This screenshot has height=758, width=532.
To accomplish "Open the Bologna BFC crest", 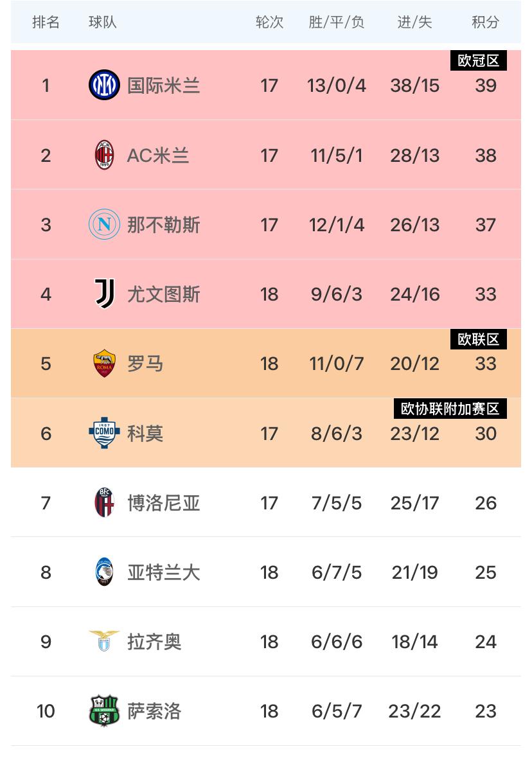I will 104,503.
